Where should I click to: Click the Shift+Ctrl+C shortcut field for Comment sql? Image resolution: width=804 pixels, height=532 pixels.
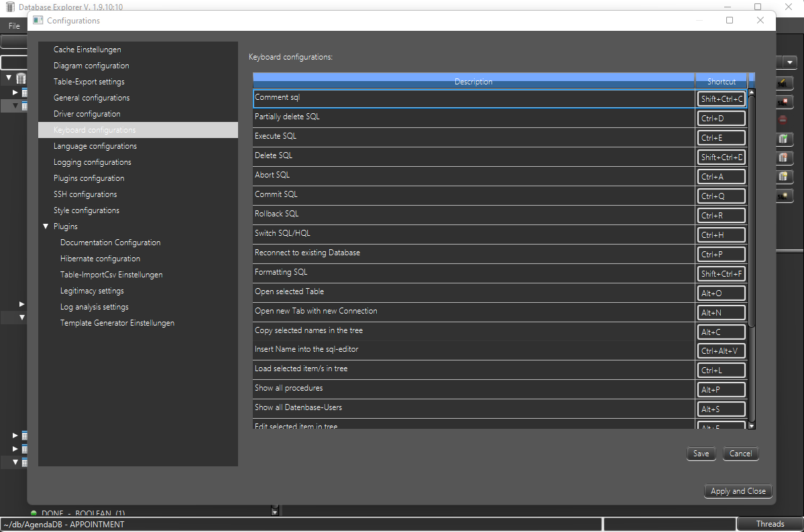coord(721,99)
